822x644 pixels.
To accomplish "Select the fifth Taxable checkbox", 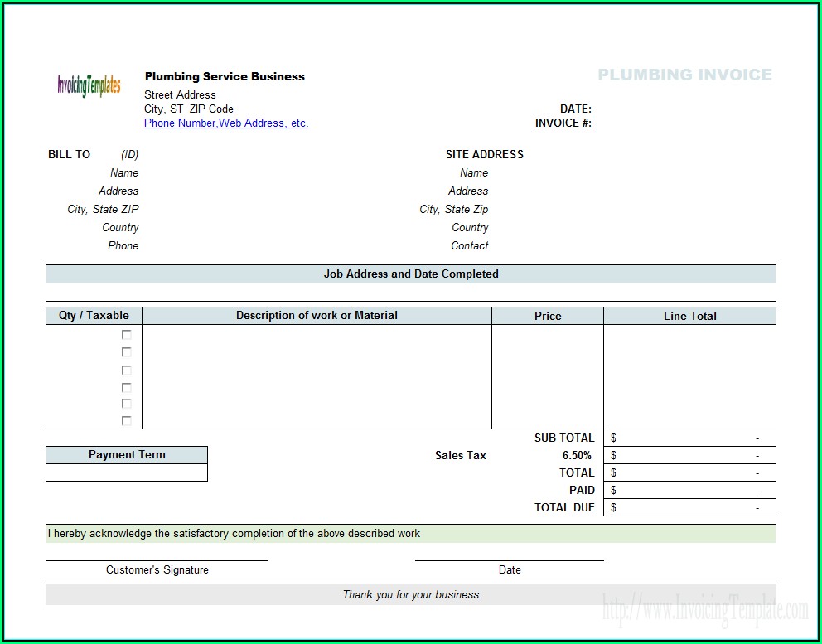I will click(x=127, y=404).
